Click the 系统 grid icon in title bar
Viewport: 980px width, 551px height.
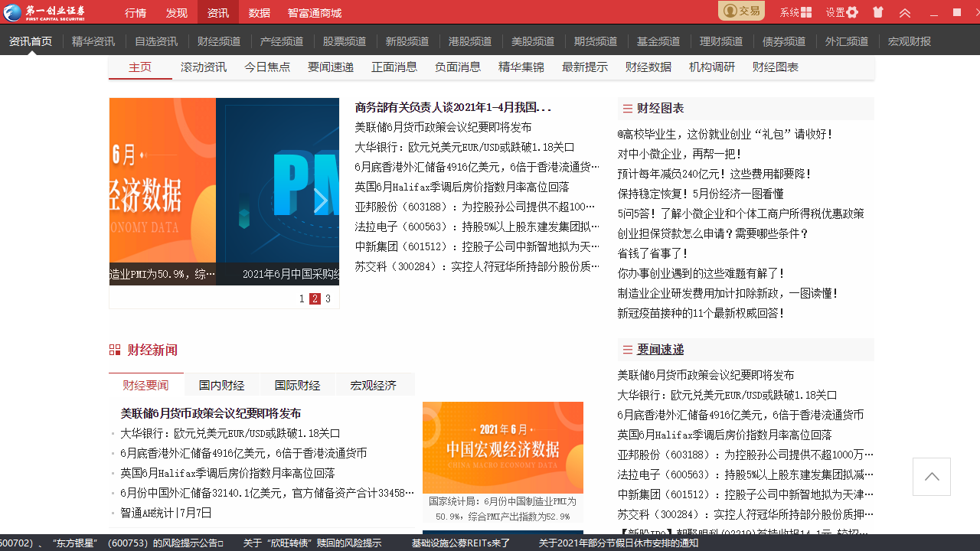807,11
